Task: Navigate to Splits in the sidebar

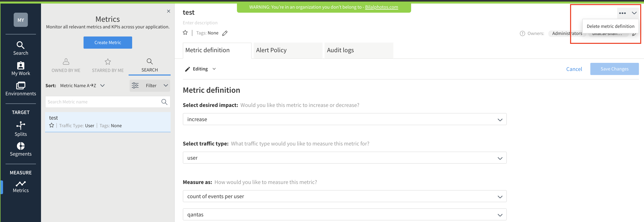Action: (x=21, y=129)
